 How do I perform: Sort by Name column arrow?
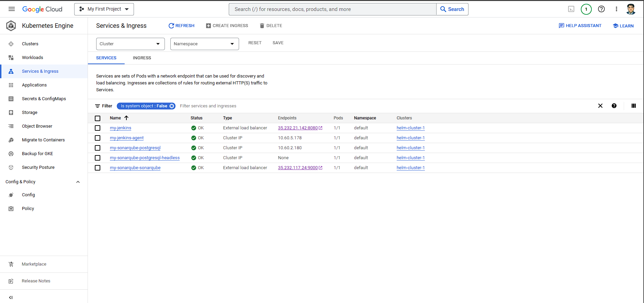126,118
